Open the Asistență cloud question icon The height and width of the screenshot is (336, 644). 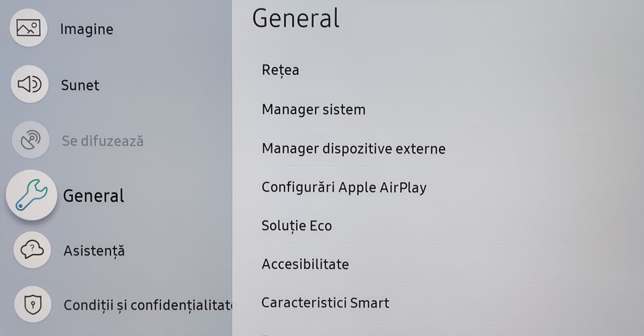pos(32,250)
